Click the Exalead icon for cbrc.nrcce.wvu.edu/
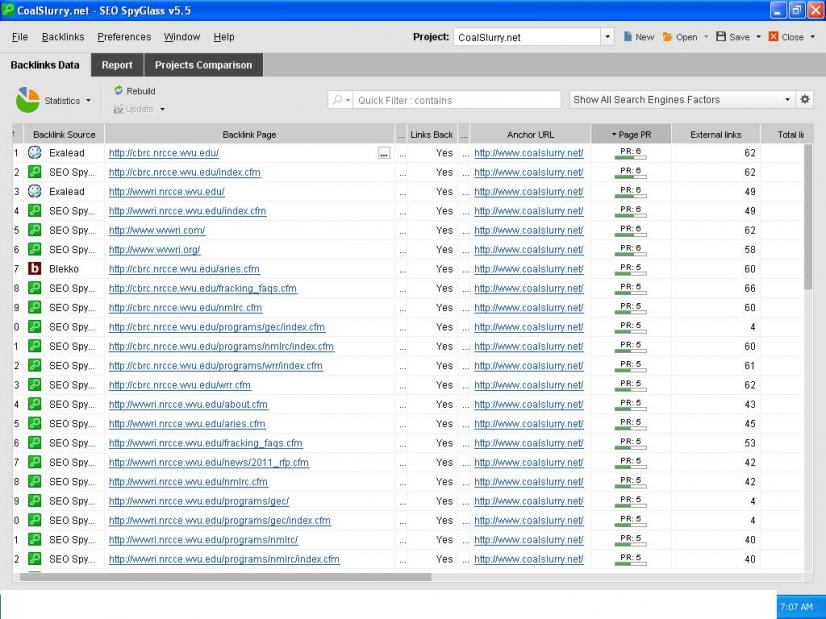826x619 pixels. pyautogui.click(x=35, y=153)
